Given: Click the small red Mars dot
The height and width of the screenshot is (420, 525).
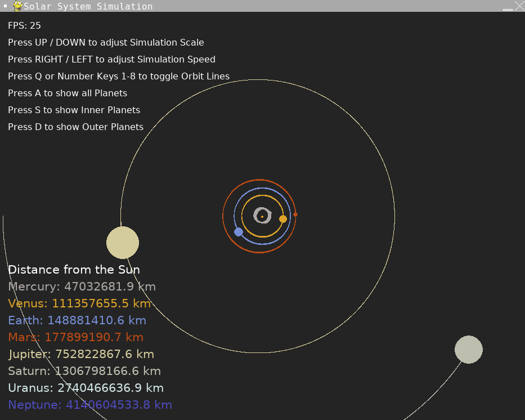Looking at the screenshot, I should 295,215.
